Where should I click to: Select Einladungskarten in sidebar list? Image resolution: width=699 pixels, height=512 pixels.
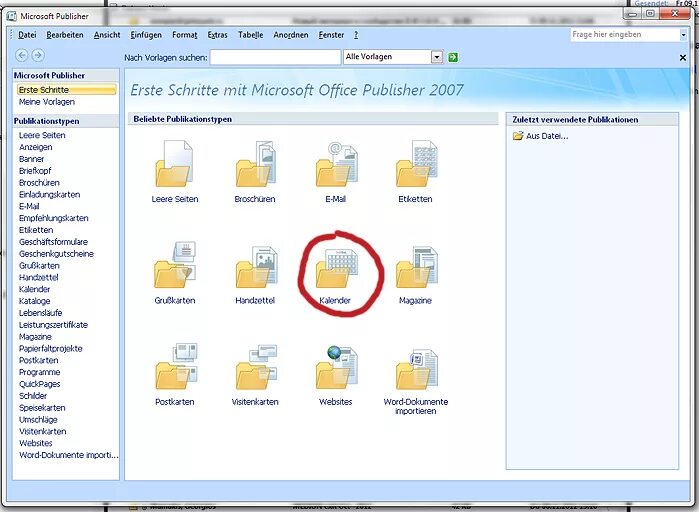(49, 195)
